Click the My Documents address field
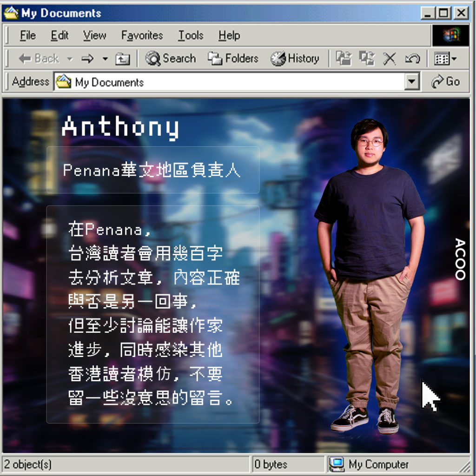Image resolution: width=476 pixels, height=476 pixels. point(232,82)
